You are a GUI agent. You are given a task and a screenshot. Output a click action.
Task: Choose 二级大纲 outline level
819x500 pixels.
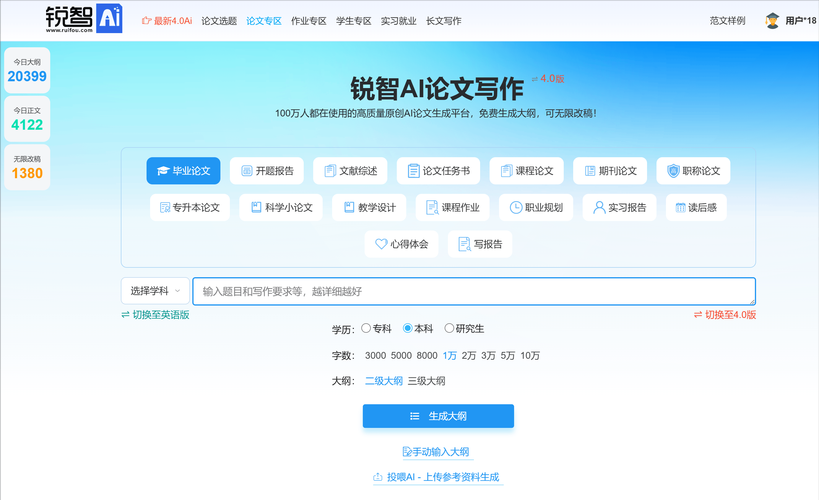point(384,381)
